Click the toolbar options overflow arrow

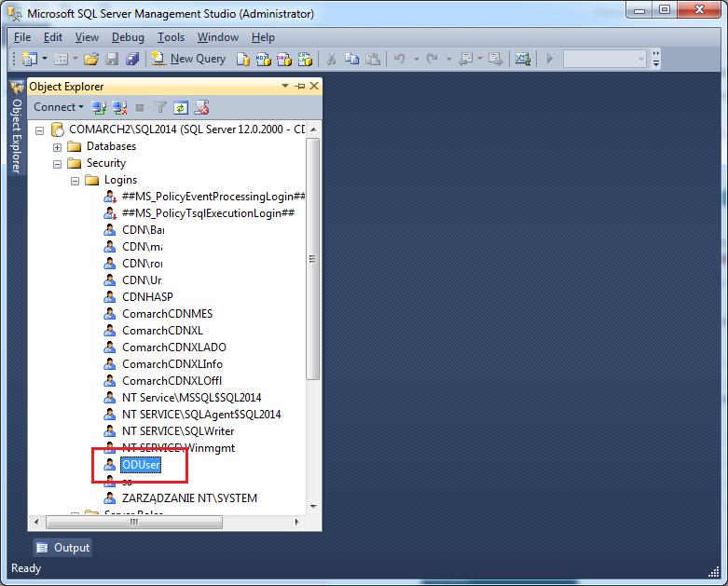click(x=656, y=59)
